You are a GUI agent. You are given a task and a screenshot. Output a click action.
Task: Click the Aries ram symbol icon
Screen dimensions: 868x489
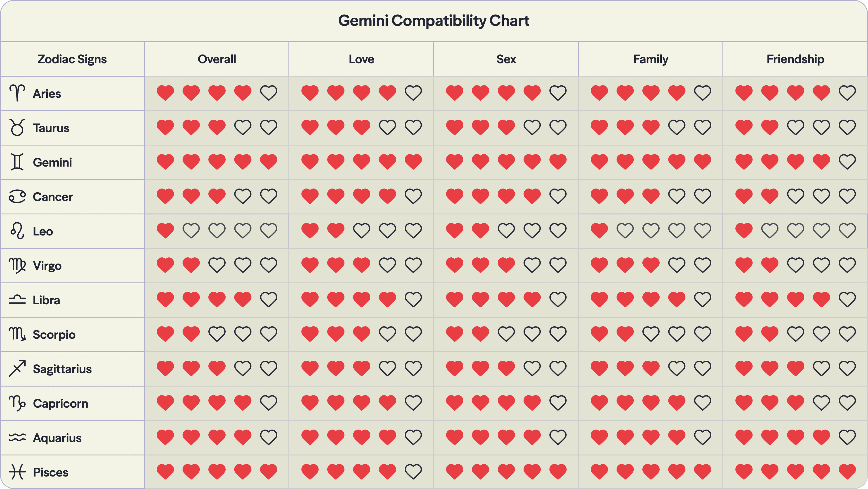(17, 93)
